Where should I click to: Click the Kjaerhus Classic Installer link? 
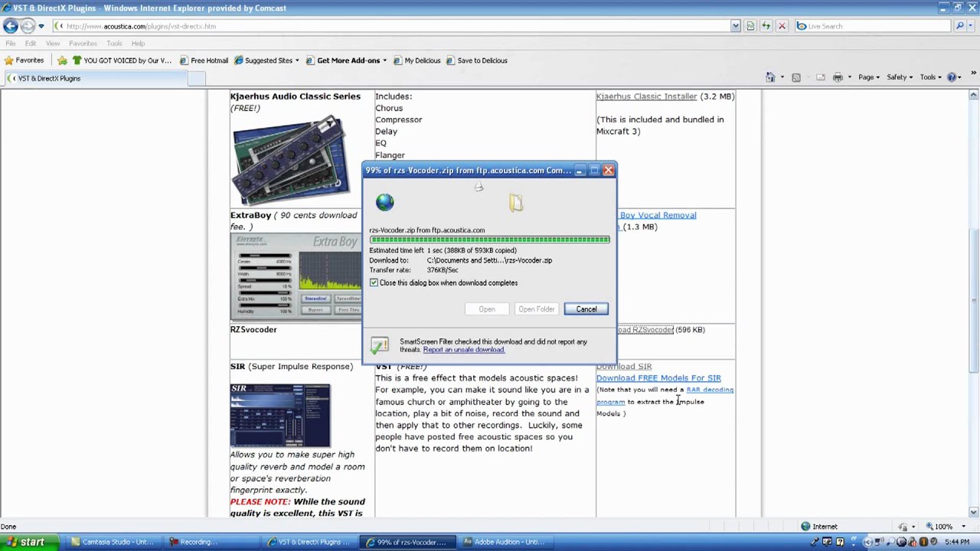coord(647,96)
